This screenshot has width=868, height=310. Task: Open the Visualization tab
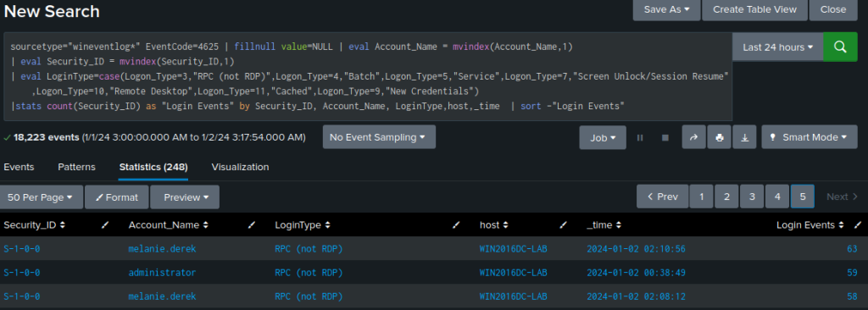(x=240, y=167)
